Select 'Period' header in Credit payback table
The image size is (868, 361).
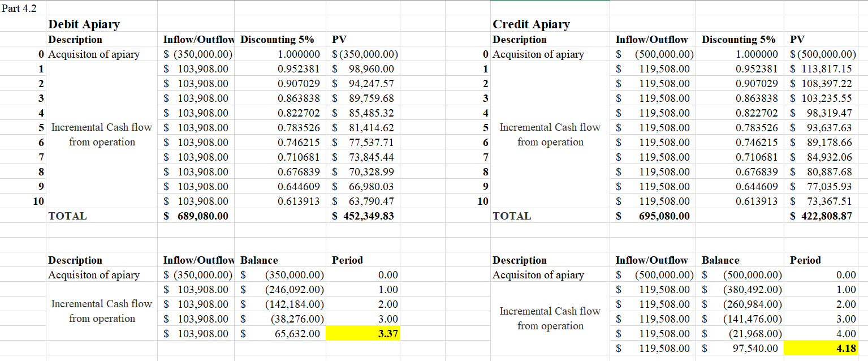coord(821,260)
